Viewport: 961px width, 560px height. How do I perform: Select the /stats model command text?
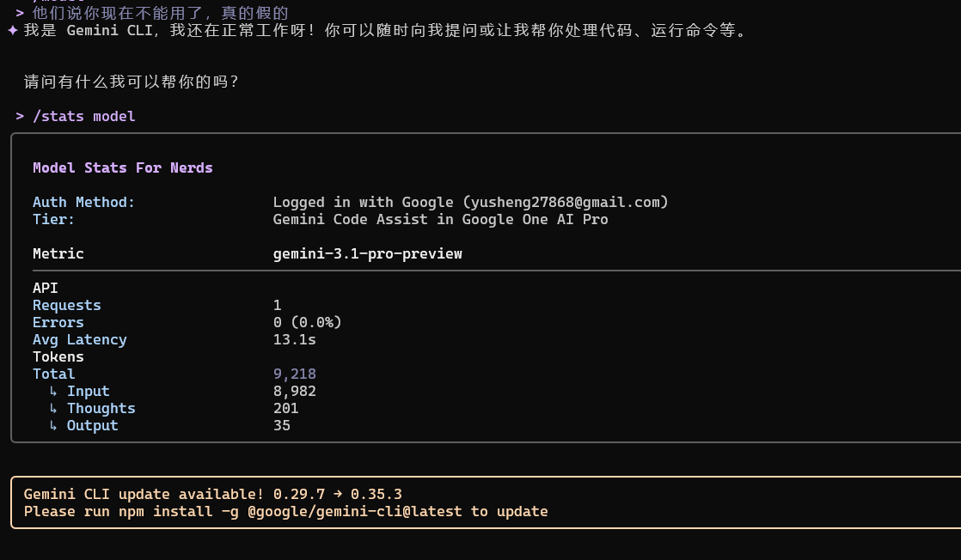coord(84,117)
